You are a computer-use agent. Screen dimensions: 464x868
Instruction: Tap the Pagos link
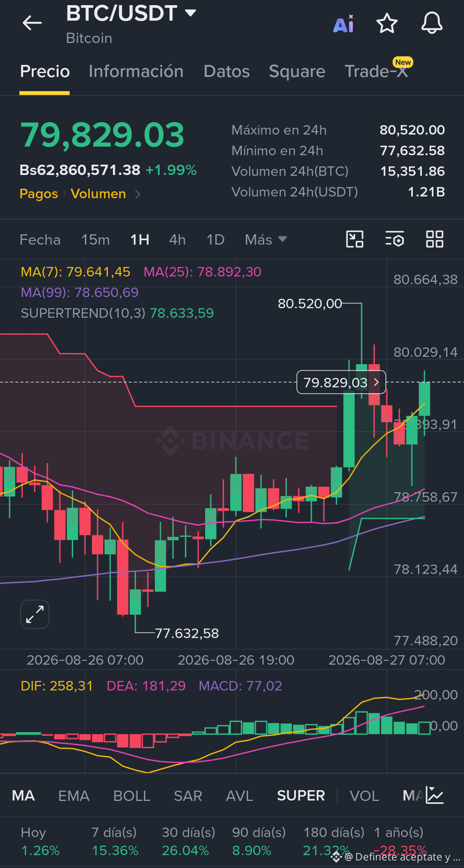point(39,194)
